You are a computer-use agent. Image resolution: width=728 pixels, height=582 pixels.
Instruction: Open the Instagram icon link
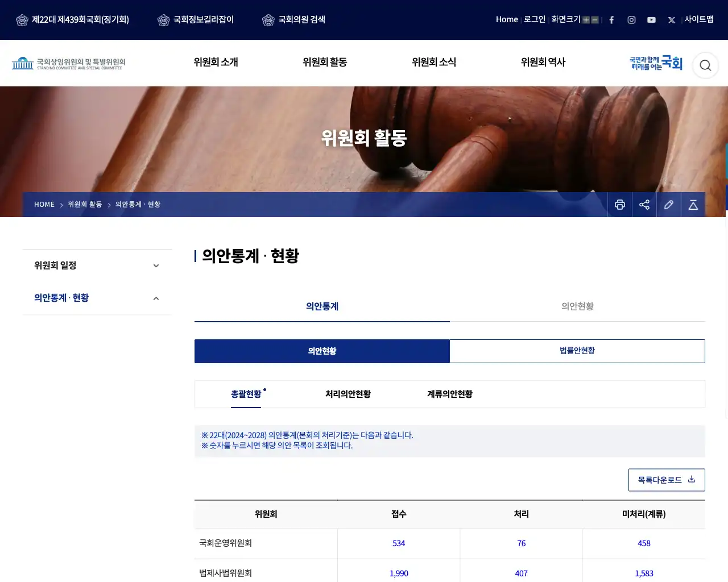631,20
